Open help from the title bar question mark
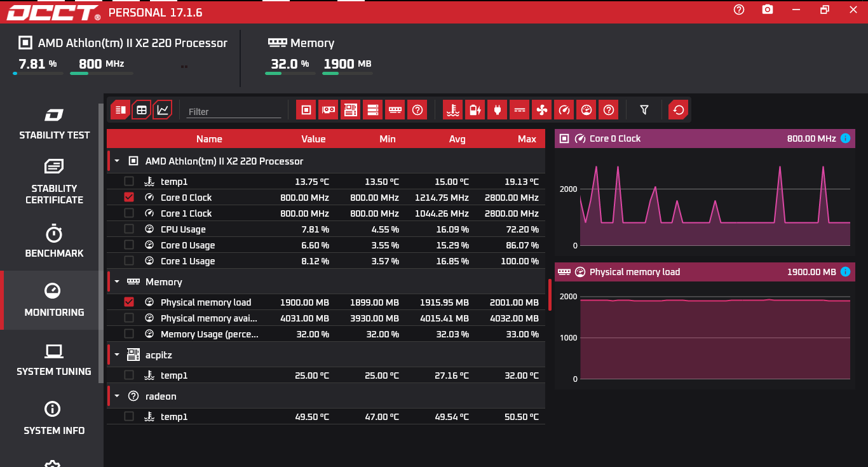This screenshot has width=868, height=467. pyautogui.click(x=739, y=10)
